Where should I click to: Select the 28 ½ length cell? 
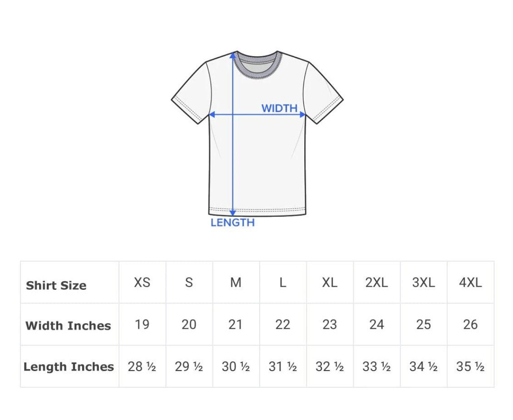click(x=142, y=366)
